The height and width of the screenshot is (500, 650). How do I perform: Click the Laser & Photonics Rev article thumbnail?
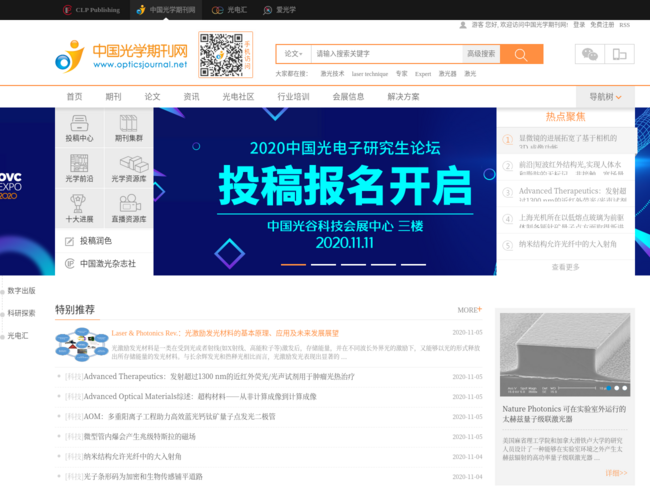(82, 344)
